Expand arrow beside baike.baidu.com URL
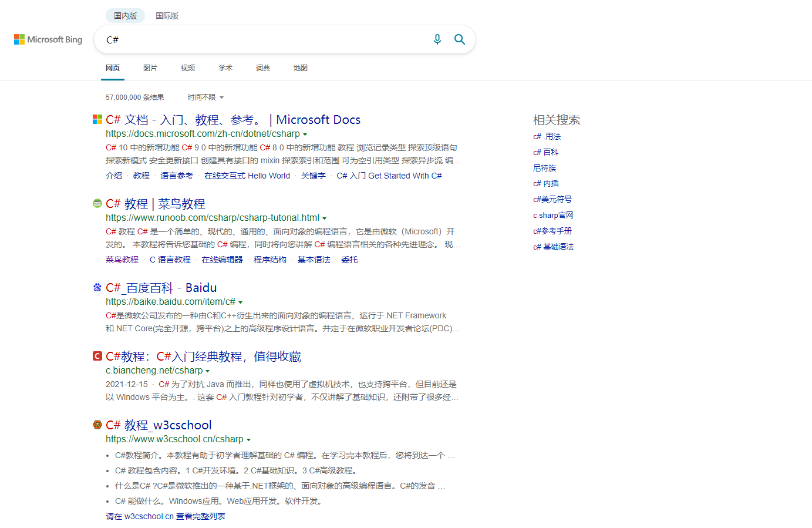This screenshot has width=812, height=528. point(240,302)
